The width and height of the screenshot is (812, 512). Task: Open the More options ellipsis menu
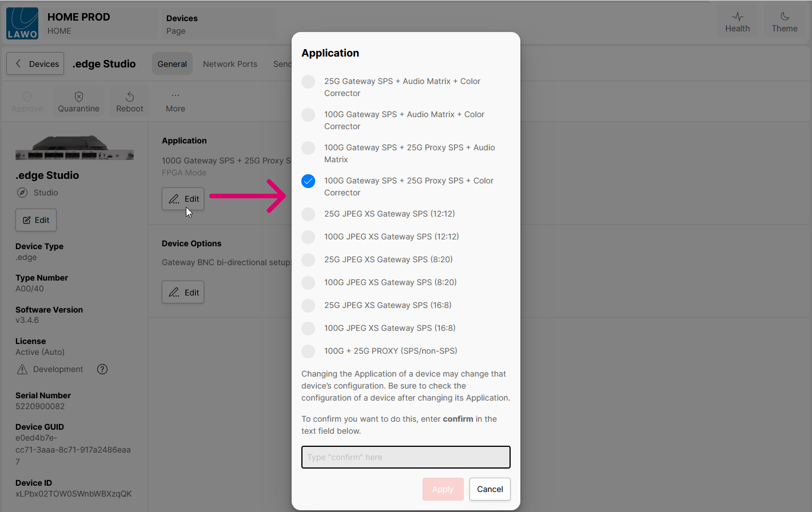pos(176,96)
